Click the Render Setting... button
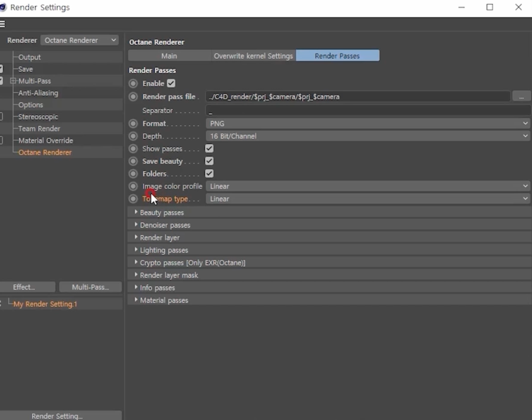The image size is (532, 420). point(61,415)
